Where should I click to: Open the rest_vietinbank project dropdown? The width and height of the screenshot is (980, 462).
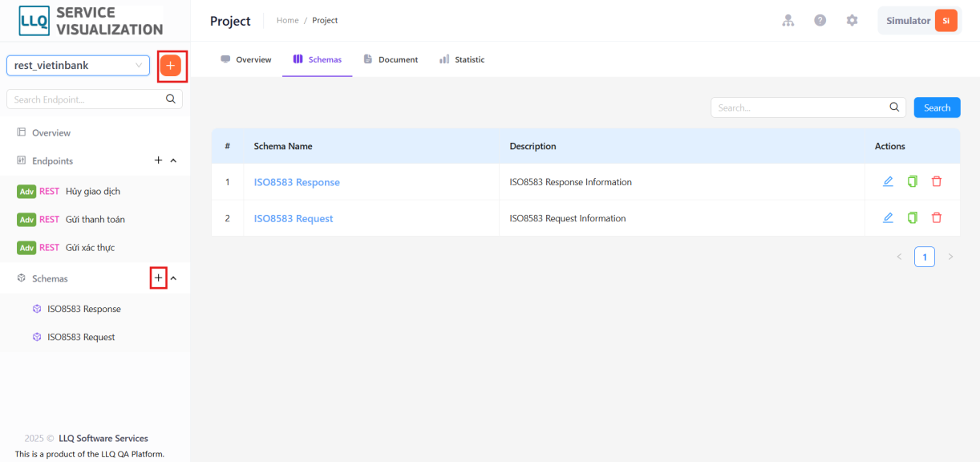78,65
